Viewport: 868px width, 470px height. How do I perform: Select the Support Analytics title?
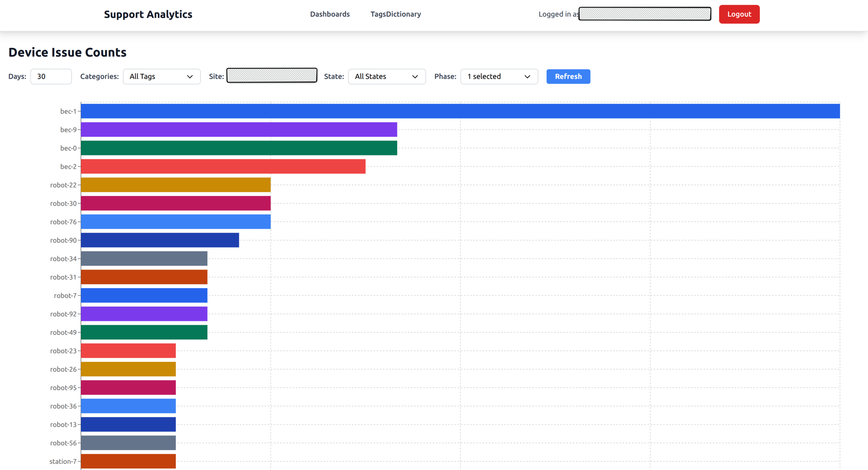(148, 14)
